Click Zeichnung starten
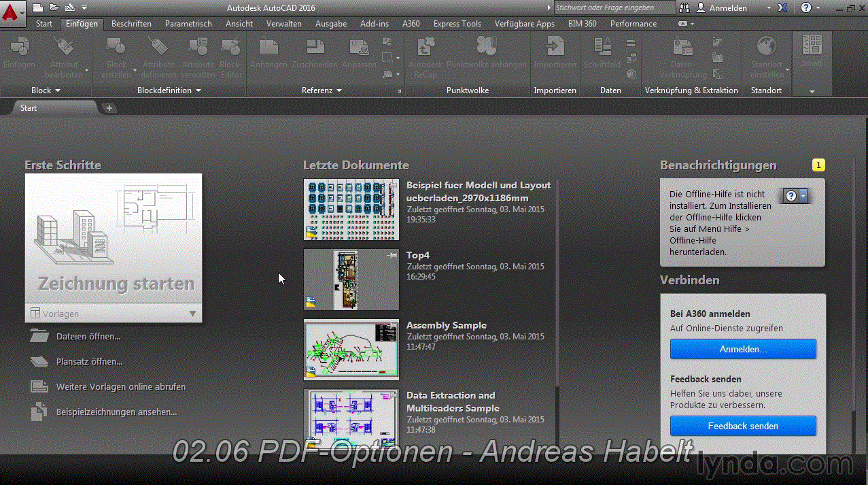Image resolution: width=868 pixels, height=485 pixels. point(114,238)
